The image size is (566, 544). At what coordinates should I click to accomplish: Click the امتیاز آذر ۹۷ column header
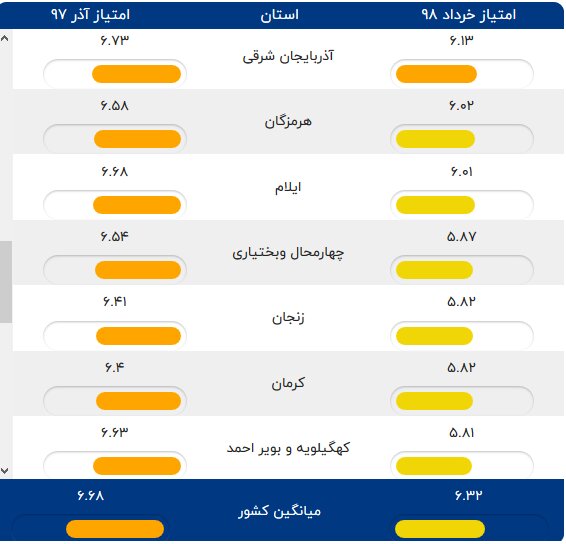coord(90,15)
